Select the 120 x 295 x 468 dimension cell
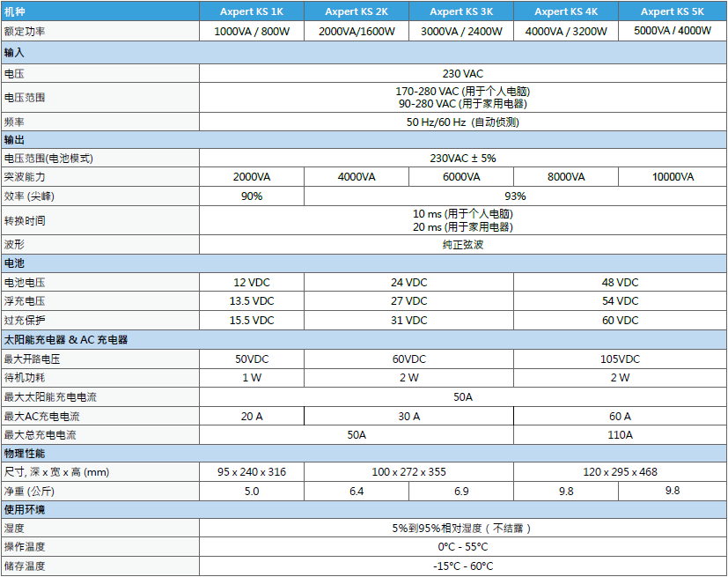The width and height of the screenshot is (728, 577). (x=621, y=472)
